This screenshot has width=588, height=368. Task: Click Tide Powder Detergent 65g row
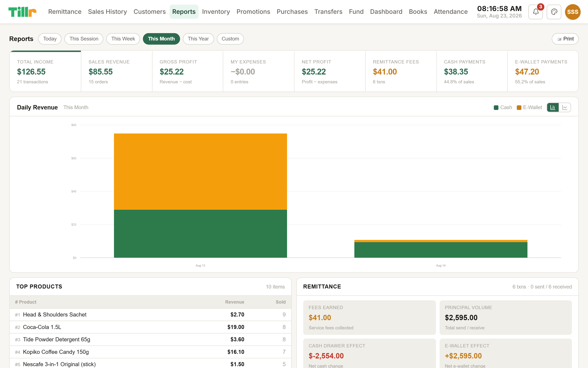coord(150,339)
